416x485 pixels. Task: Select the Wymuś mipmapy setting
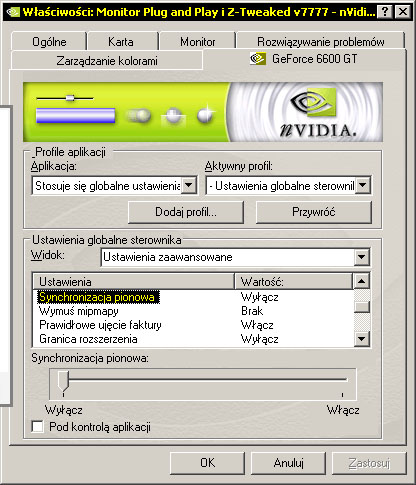[79, 311]
